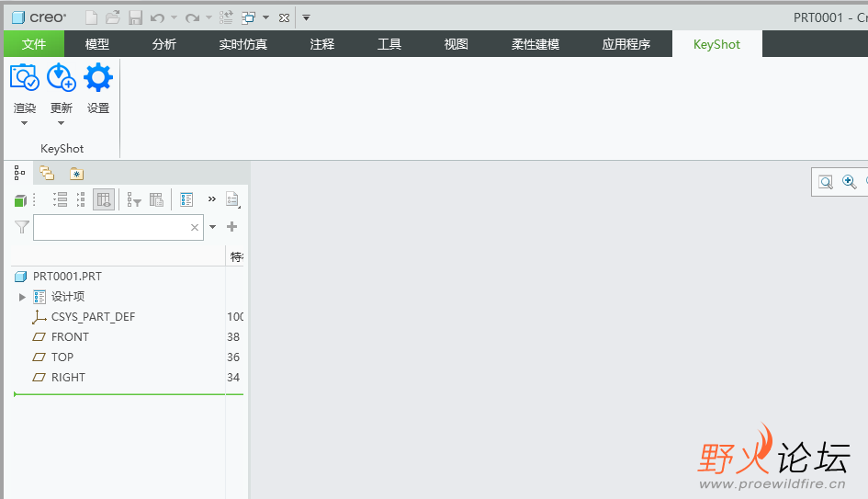868x499 pixels.
Task: Expand the 渲染 dropdown arrow
Action: coord(25,123)
